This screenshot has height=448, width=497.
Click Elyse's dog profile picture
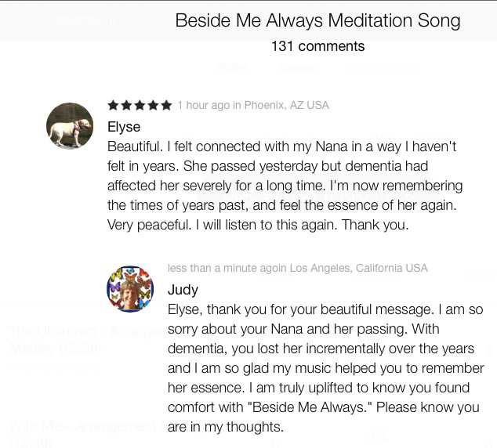(70, 125)
